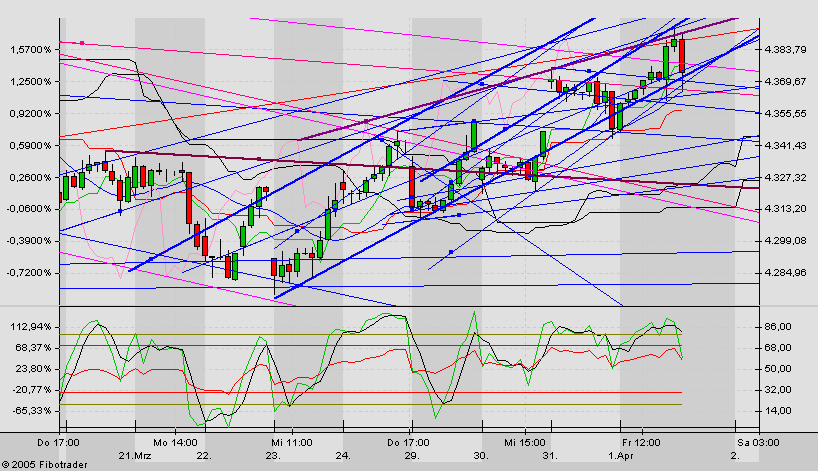Click the 68,00 oscillator scale value

click(778, 348)
